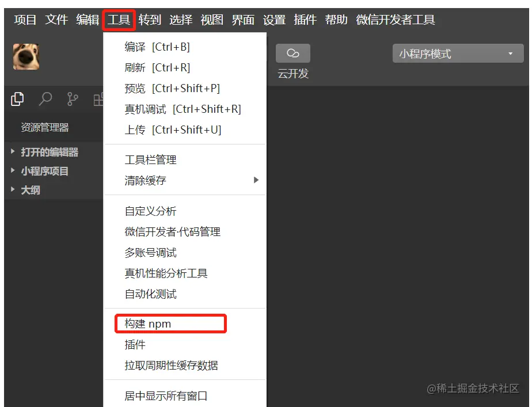
Task: Open the 项目 menu
Action: tap(25, 20)
